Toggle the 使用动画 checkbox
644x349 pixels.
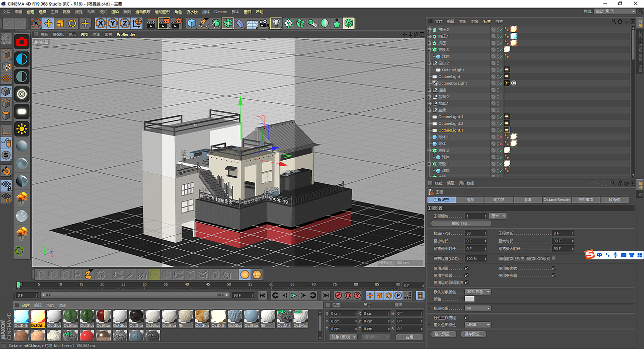[466, 268]
